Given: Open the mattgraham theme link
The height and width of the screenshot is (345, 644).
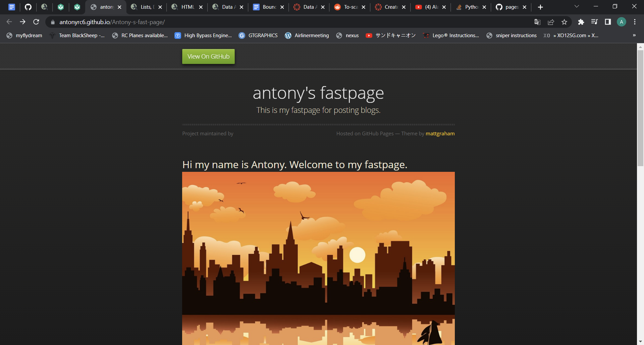Looking at the screenshot, I should pyautogui.click(x=440, y=134).
